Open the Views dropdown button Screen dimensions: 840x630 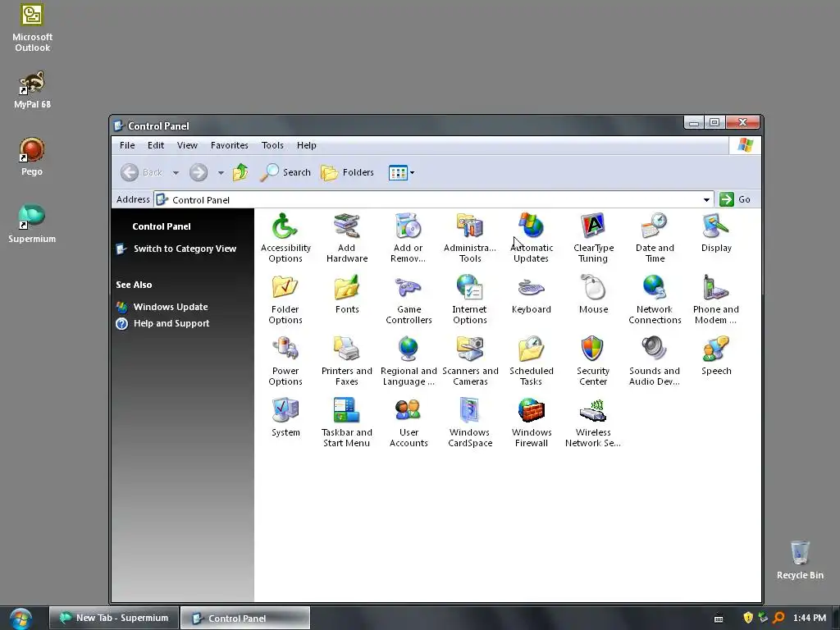pyautogui.click(x=401, y=172)
